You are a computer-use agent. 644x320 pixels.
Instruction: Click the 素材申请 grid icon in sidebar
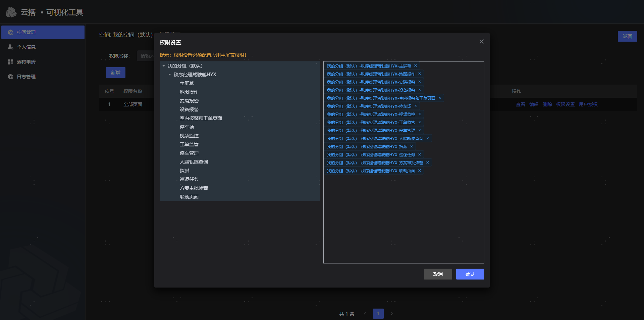(10, 62)
